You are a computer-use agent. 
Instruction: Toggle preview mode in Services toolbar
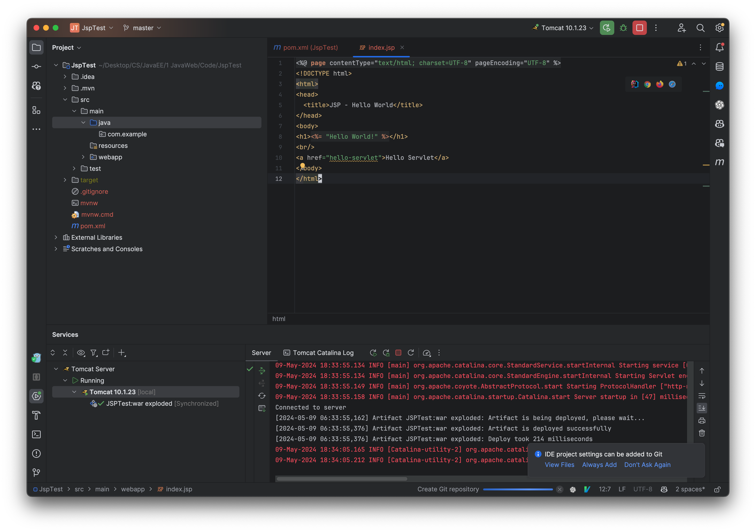tap(81, 353)
